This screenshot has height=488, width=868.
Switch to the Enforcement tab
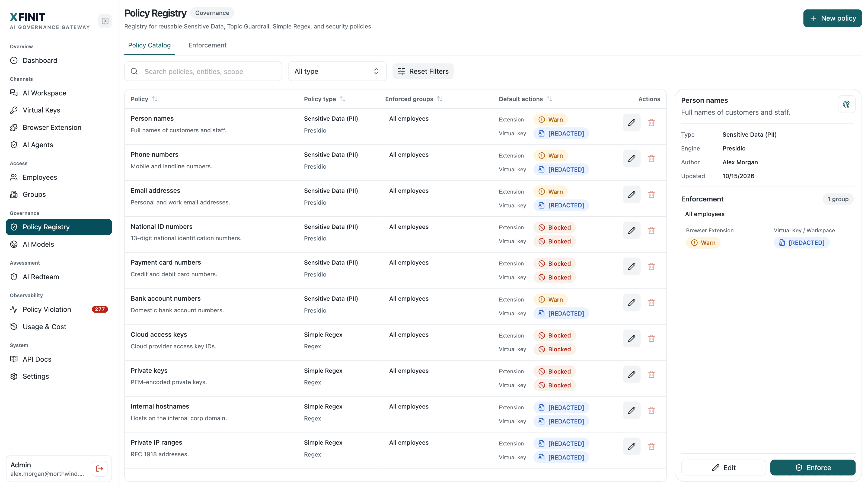pyautogui.click(x=207, y=45)
